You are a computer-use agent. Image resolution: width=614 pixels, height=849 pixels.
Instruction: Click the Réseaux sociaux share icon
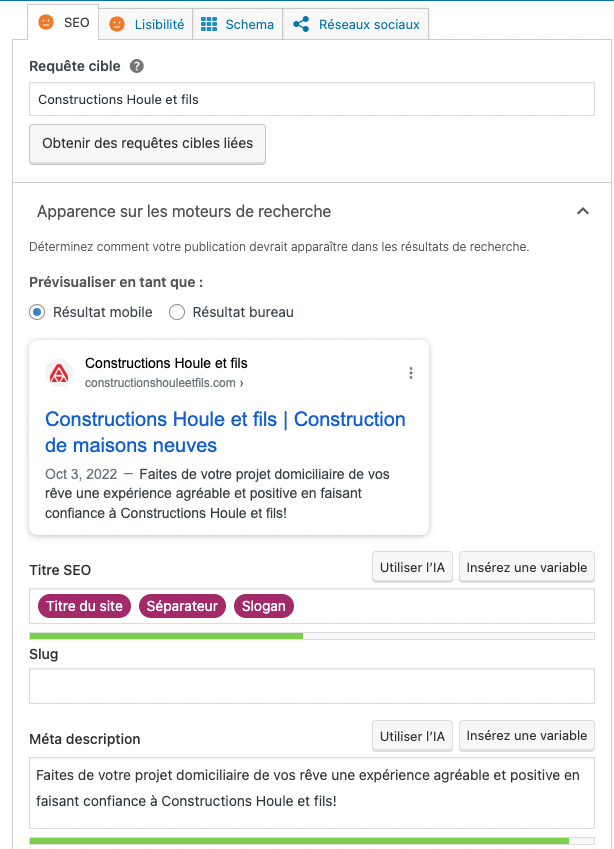click(301, 24)
